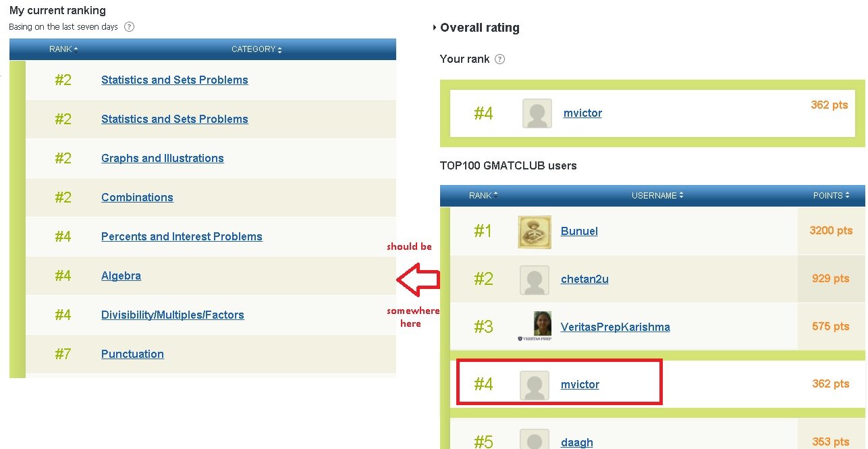The height and width of the screenshot is (449, 868).
Task: Click VeritasPrepKarishma's avatar photo
Action: [535, 327]
